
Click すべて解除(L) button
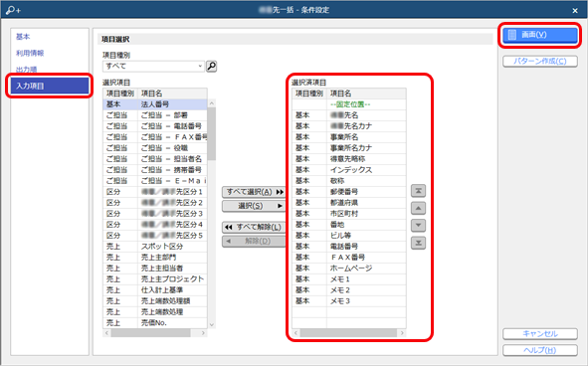(254, 227)
